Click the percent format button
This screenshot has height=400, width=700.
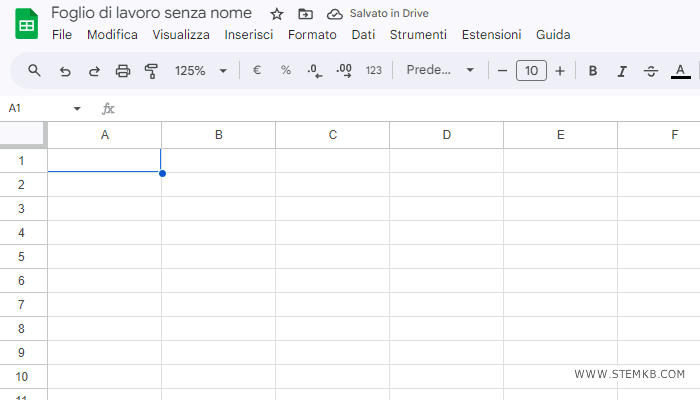[286, 71]
